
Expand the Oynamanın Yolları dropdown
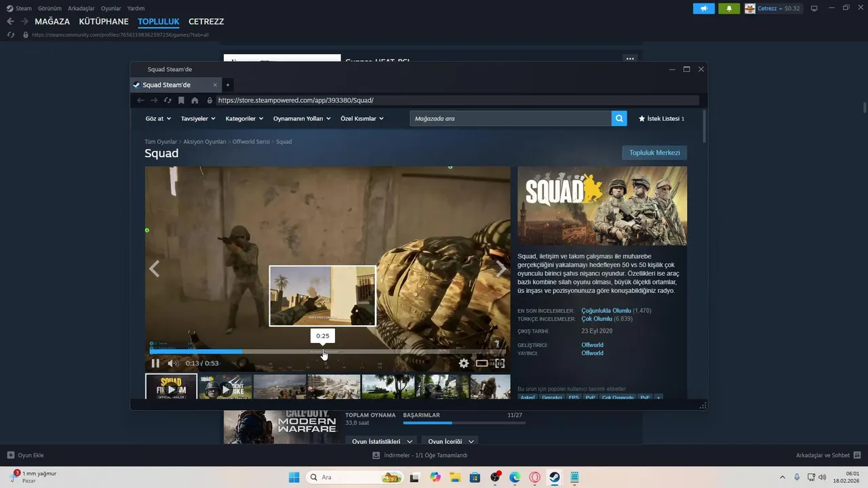point(302,119)
